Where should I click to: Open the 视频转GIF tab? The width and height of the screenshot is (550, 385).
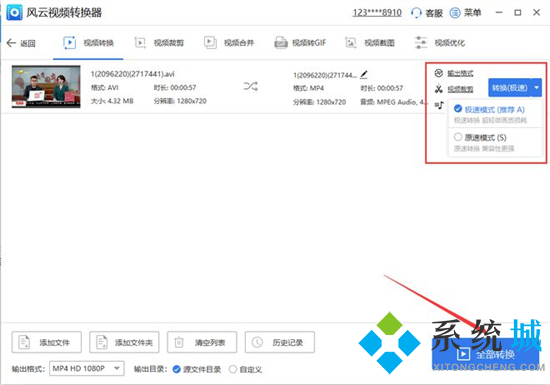(x=300, y=43)
